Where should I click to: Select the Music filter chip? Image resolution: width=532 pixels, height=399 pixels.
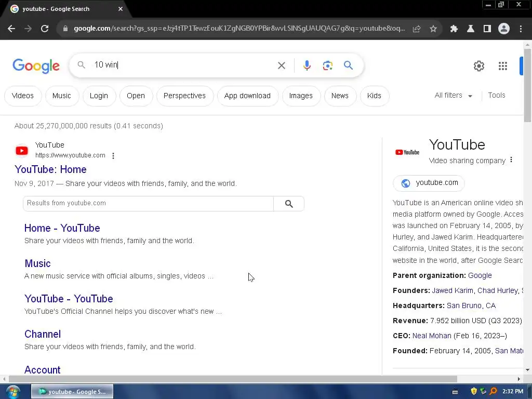pyautogui.click(x=62, y=96)
